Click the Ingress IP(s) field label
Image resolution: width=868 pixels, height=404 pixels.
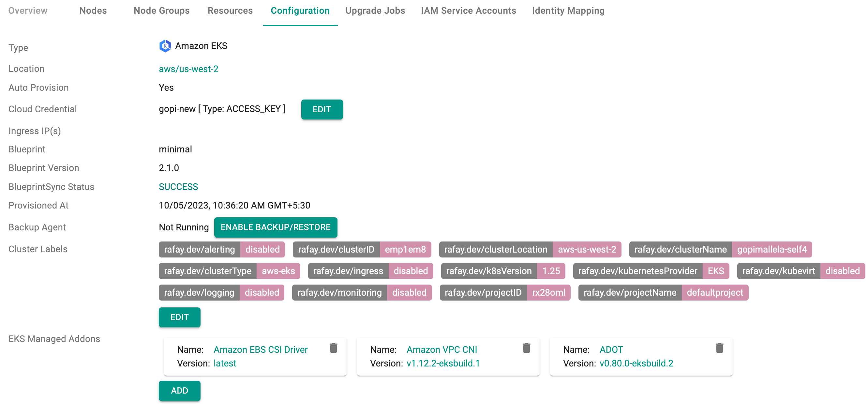coord(35,131)
